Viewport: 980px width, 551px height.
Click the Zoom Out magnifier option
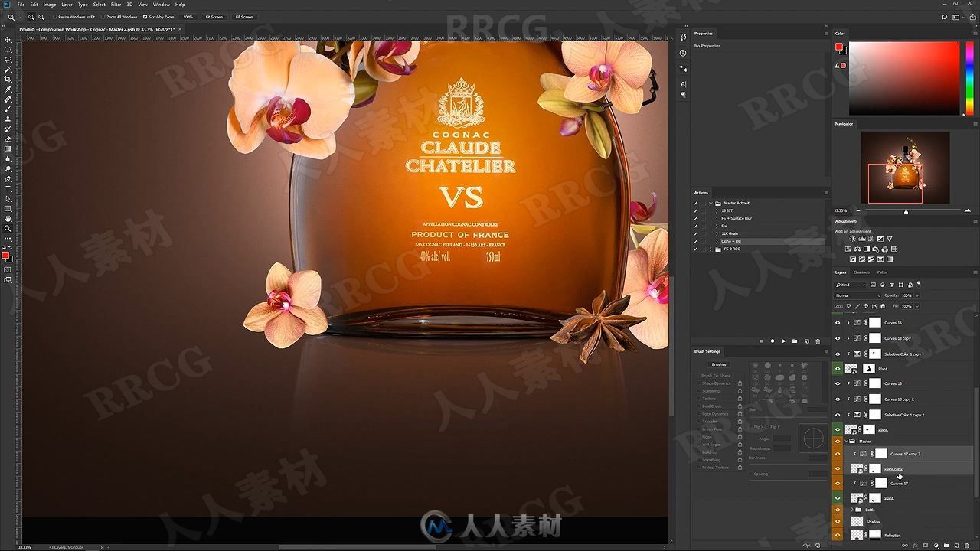(41, 17)
